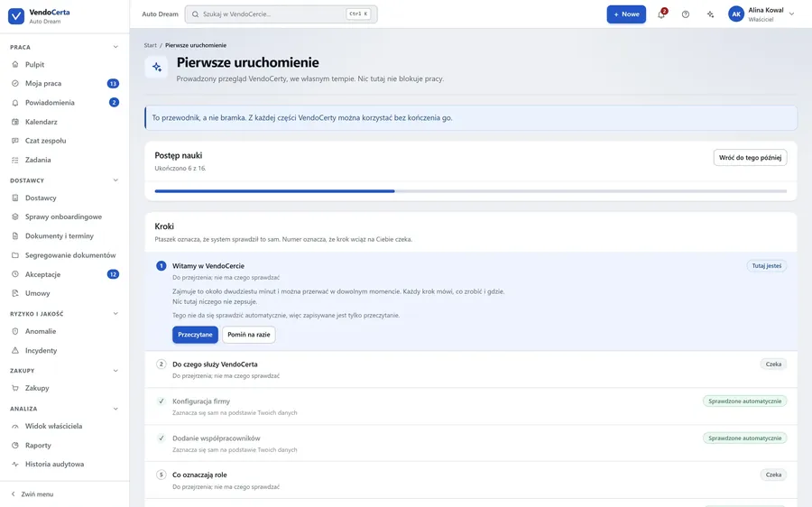Select the Zadania list icon

(15, 160)
